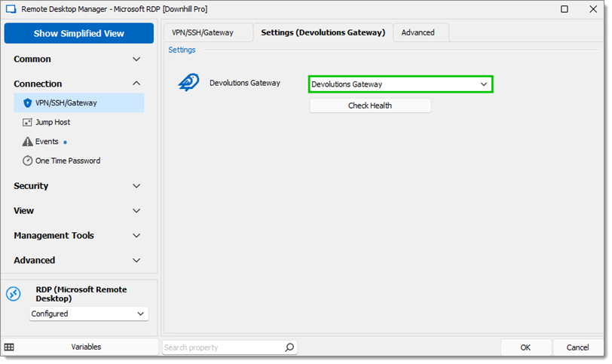Screen dimensions: 612x364
Task: Expand the Advanced sidebar section chevron
Action: (x=136, y=261)
